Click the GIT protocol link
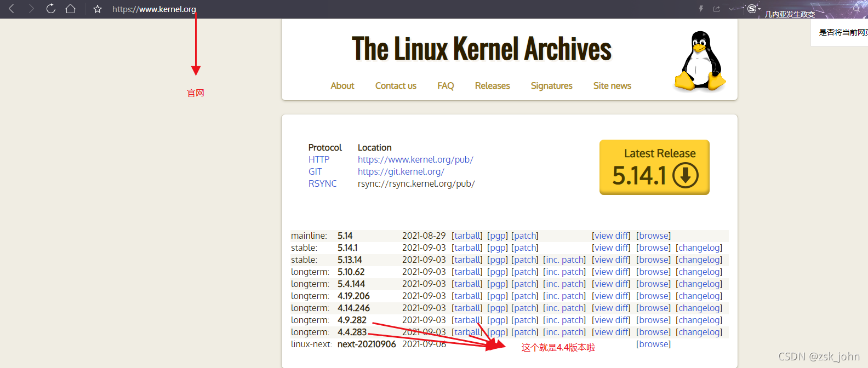The width and height of the screenshot is (868, 368). pos(315,172)
